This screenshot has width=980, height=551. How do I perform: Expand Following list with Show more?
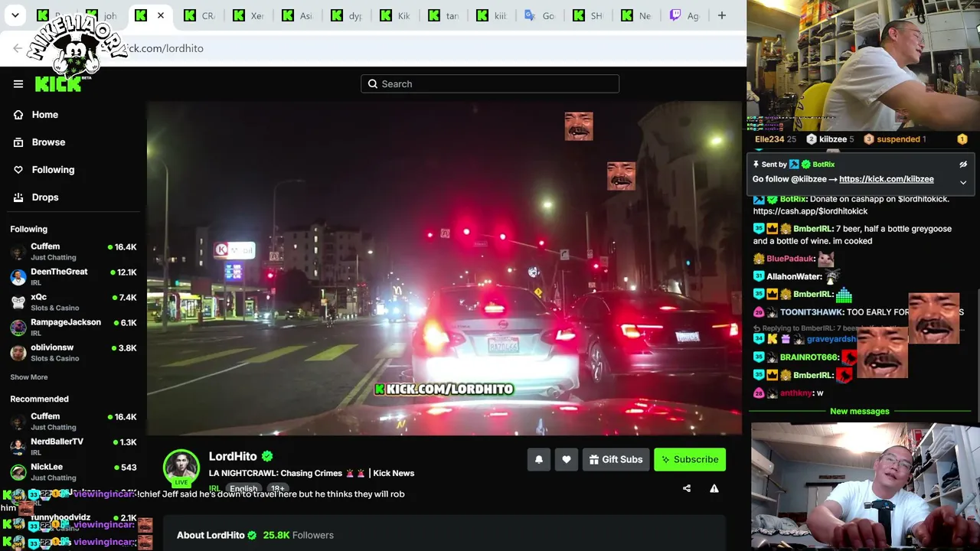(29, 377)
